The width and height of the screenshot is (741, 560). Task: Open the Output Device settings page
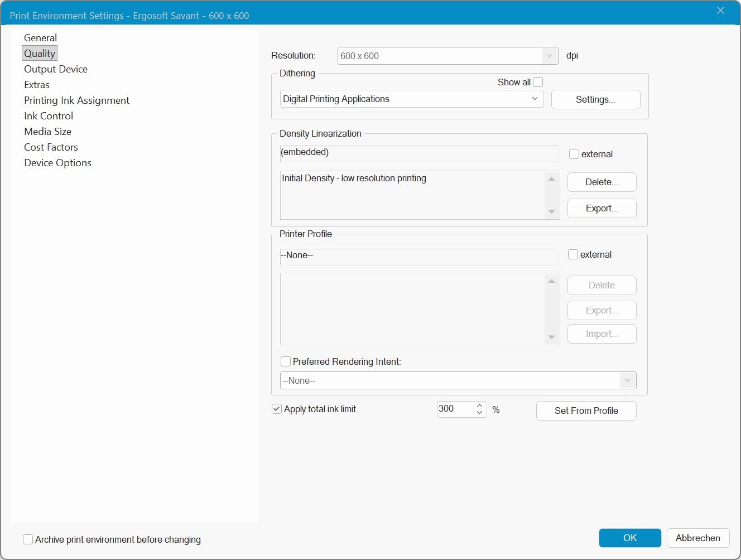pos(56,69)
